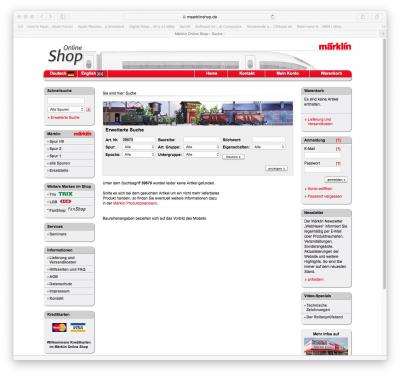Go to Mein Konto in the navigation bar
400x376 pixels.
pyautogui.click(x=287, y=73)
